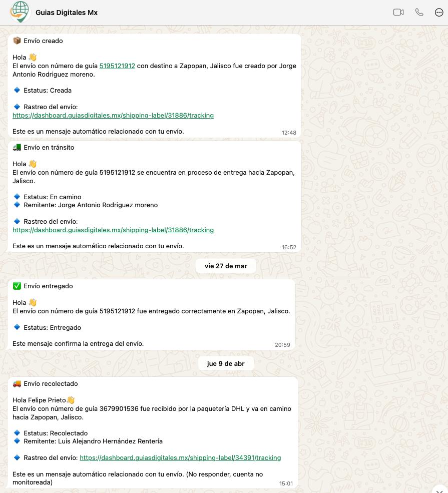Click the box emoji next to Envío creado
Image resolution: width=448 pixels, height=493 pixels.
point(17,41)
